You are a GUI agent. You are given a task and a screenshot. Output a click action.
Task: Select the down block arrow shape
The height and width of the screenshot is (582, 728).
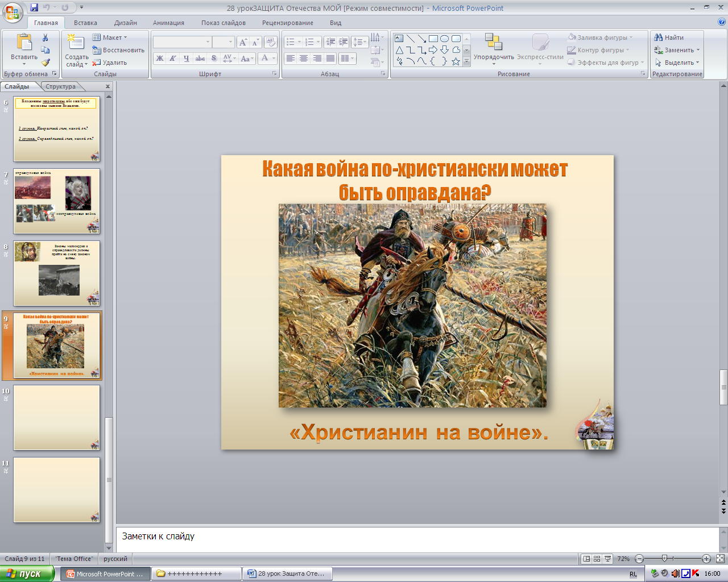pyautogui.click(x=445, y=50)
